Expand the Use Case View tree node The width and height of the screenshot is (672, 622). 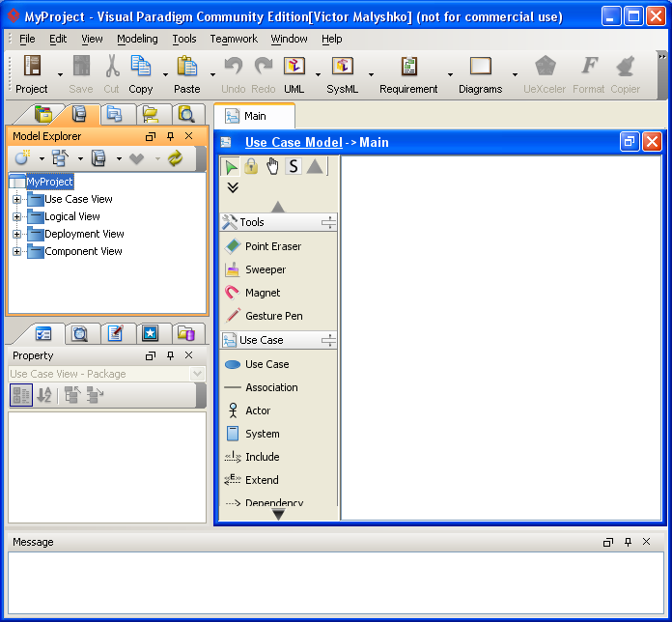[x=16, y=199]
